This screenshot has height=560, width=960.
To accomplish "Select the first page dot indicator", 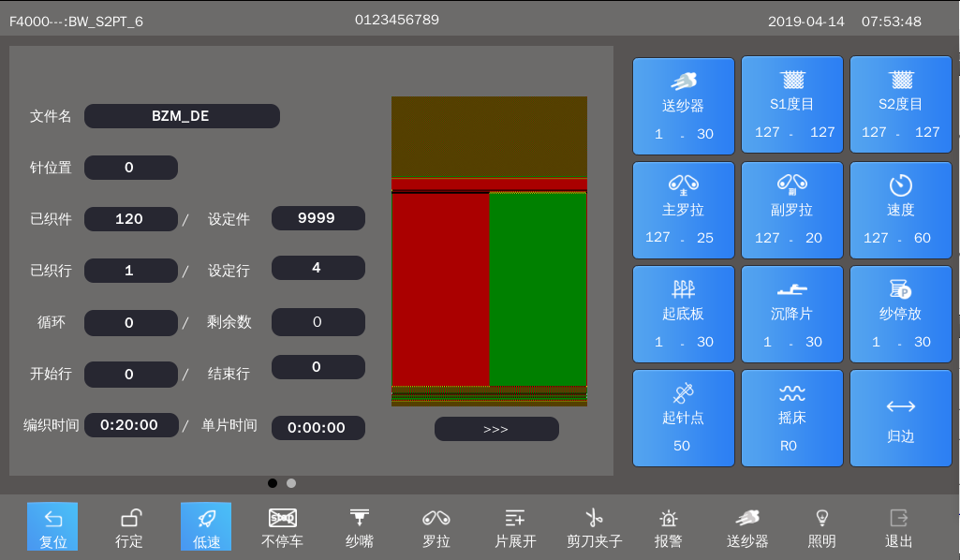I will click(x=273, y=483).
